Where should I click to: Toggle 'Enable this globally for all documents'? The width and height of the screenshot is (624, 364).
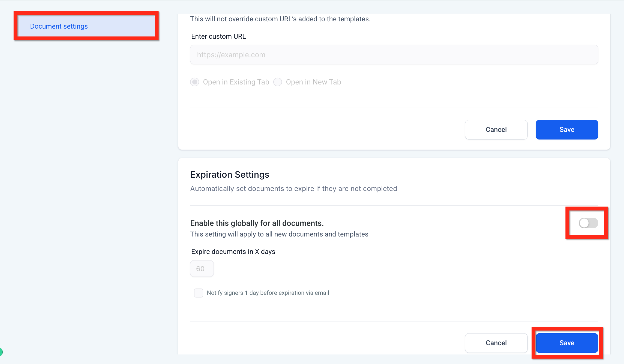[588, 223]
